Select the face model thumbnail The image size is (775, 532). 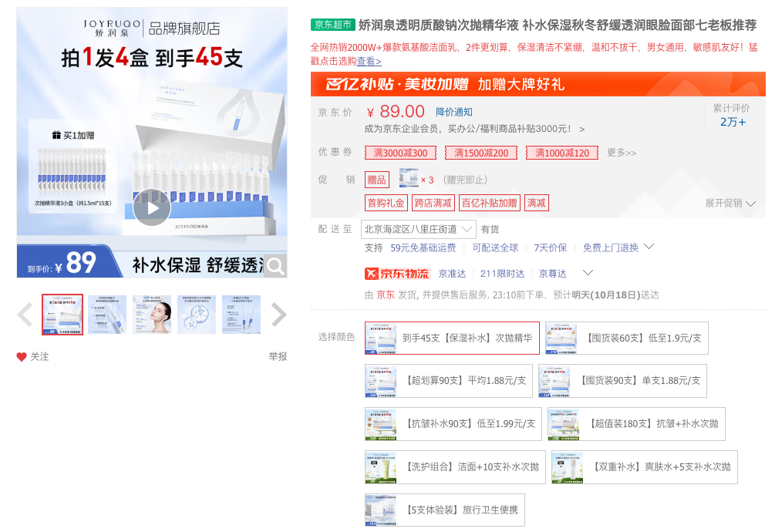pyautogui.click(x=152, y=315)
